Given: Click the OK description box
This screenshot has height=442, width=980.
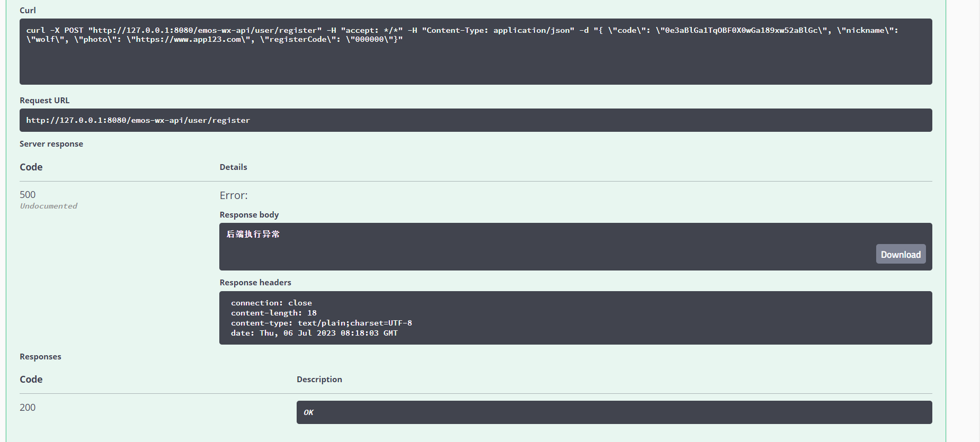Looking at the screenshot, I should click(614, 412).
